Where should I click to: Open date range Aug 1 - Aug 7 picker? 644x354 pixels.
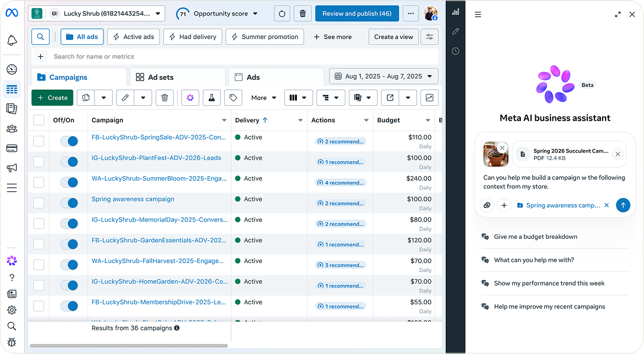point(384,76)
